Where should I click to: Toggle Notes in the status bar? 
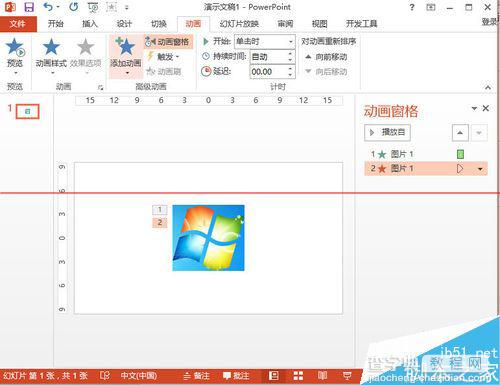(x=197, y=376)
